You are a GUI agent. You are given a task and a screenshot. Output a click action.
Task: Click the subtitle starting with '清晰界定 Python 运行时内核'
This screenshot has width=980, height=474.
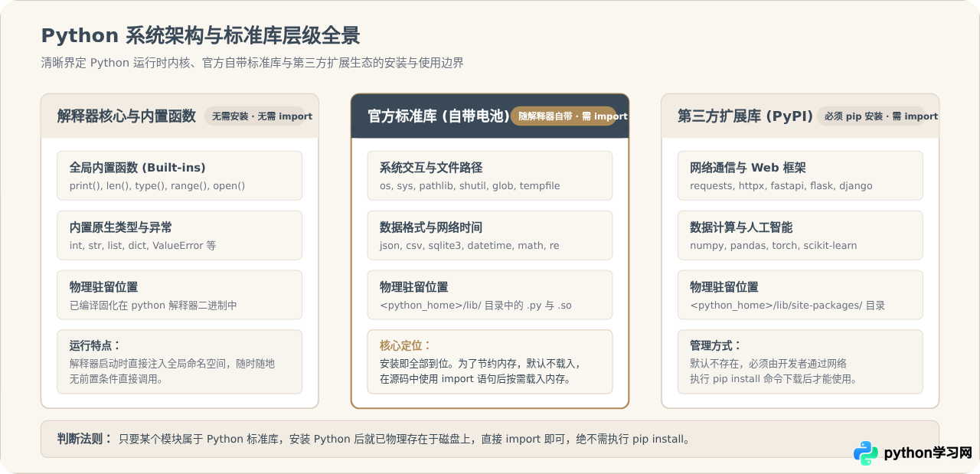click(x=253, y=63)
